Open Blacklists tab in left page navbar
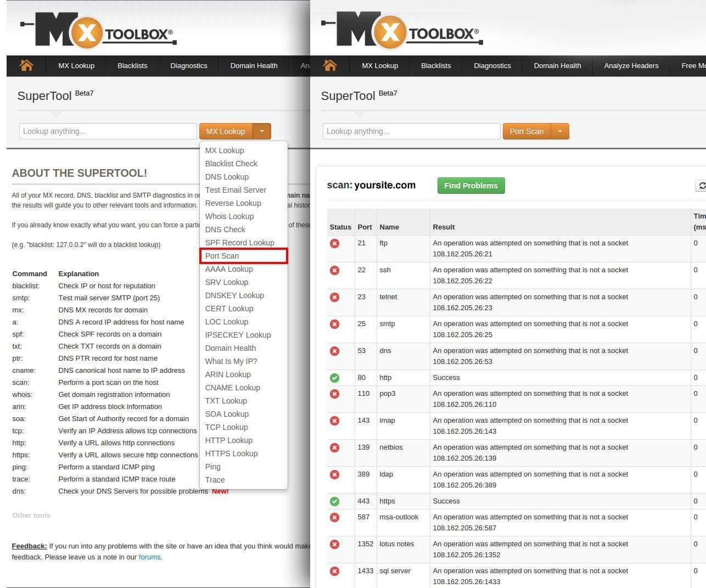 [132, 66]
